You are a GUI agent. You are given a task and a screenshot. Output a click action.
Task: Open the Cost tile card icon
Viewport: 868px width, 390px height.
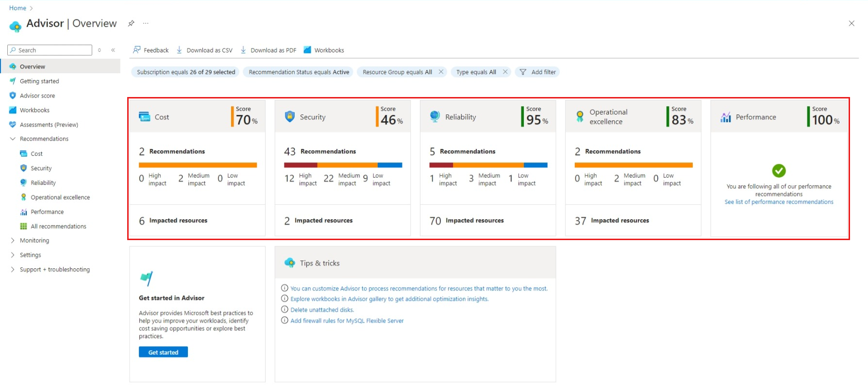pos(145,117)
